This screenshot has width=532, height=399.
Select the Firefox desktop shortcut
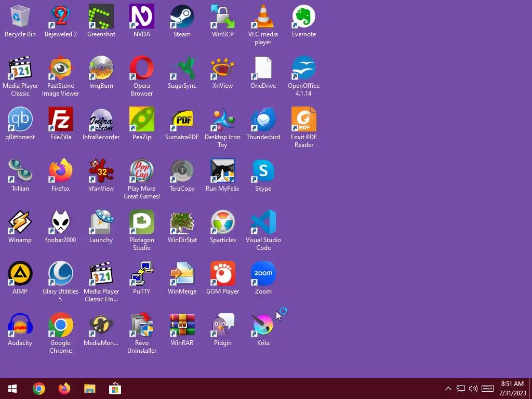(60, 170)
